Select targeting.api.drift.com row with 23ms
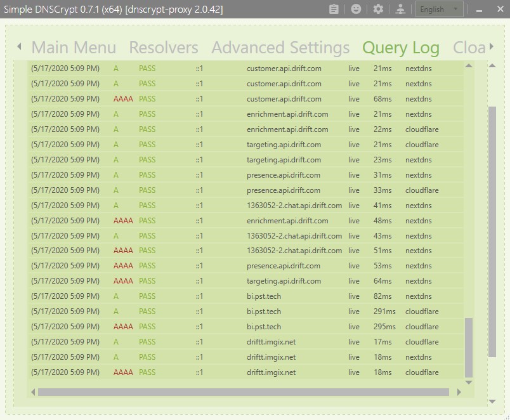This screenshot has width=510, height=420. 246,160
